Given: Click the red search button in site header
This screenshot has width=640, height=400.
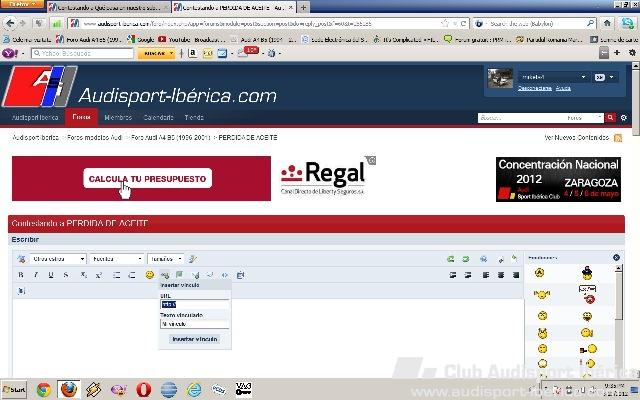Looking at the screenshot, I should (x=610, y=118).
